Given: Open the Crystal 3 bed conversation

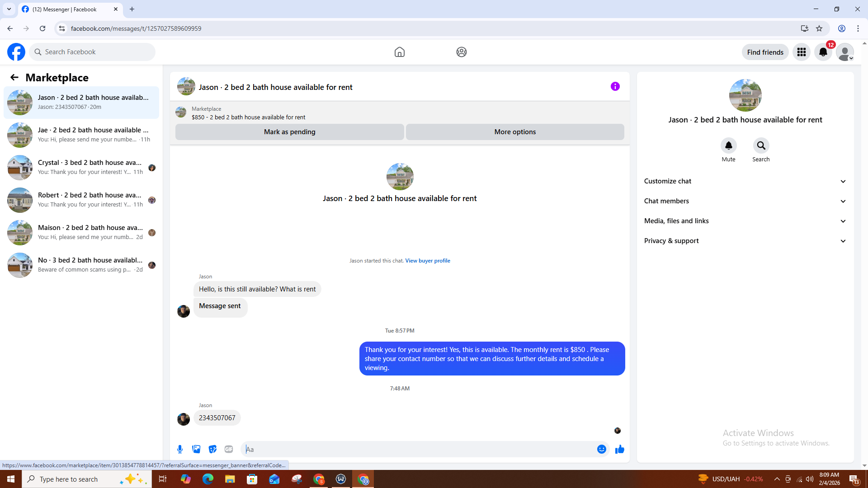Looking at the screenshot, I should [x=81, y=167].
